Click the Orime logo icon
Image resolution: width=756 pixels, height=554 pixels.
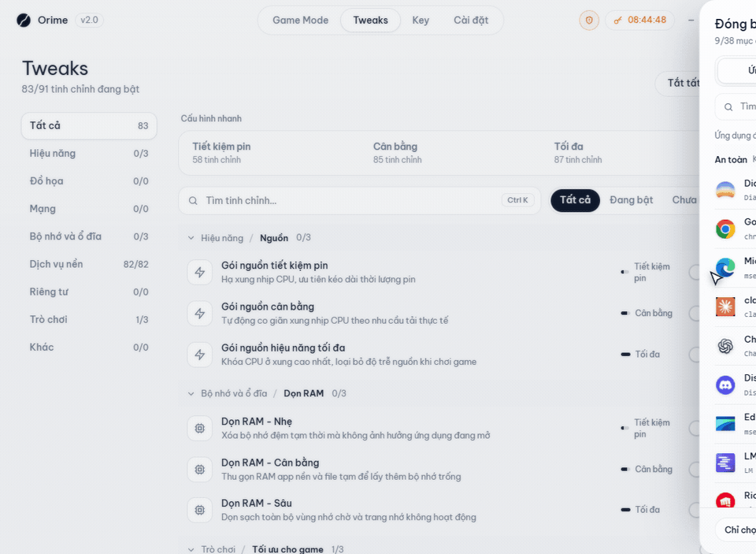tap(24, 20)
